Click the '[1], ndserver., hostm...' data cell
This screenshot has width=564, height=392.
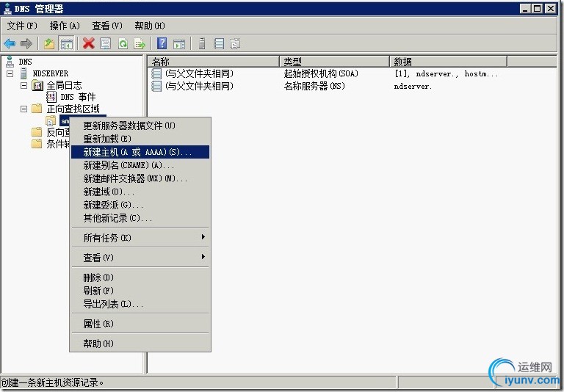click(x=446, y=74)
